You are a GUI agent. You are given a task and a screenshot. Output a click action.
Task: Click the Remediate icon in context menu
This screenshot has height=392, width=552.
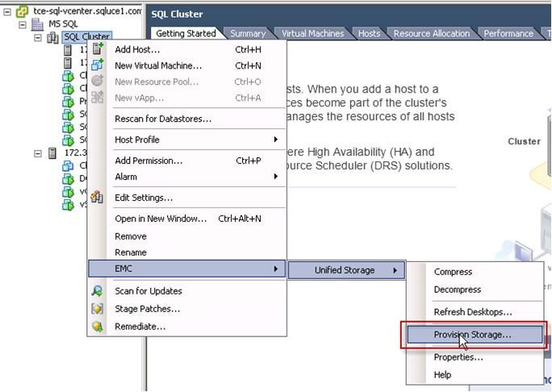click(97, 326)
